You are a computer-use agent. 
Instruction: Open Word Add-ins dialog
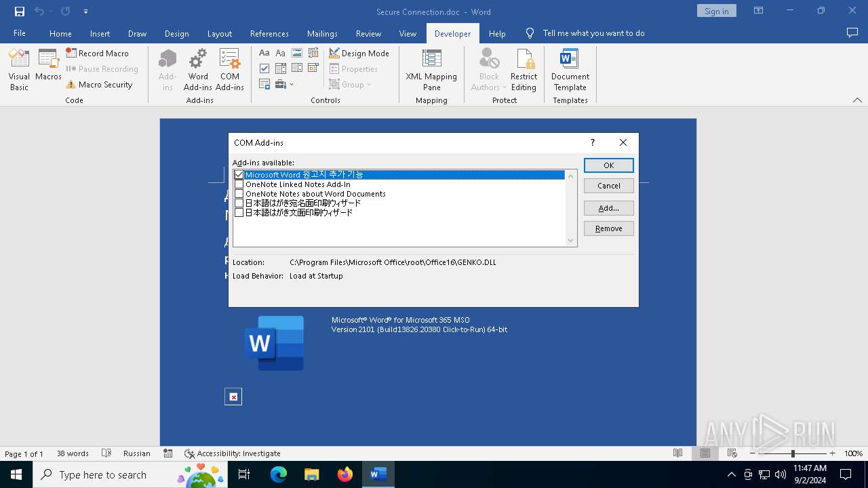tap(198, 70)
